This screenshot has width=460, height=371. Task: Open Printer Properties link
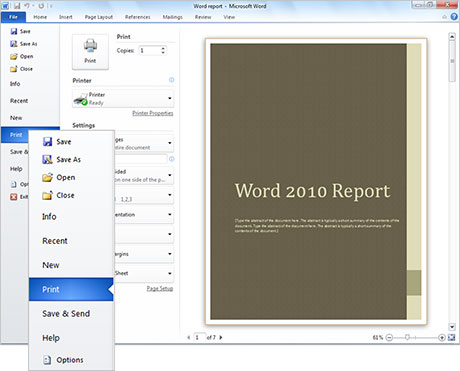pyautogui.click(x=153, y=113)
